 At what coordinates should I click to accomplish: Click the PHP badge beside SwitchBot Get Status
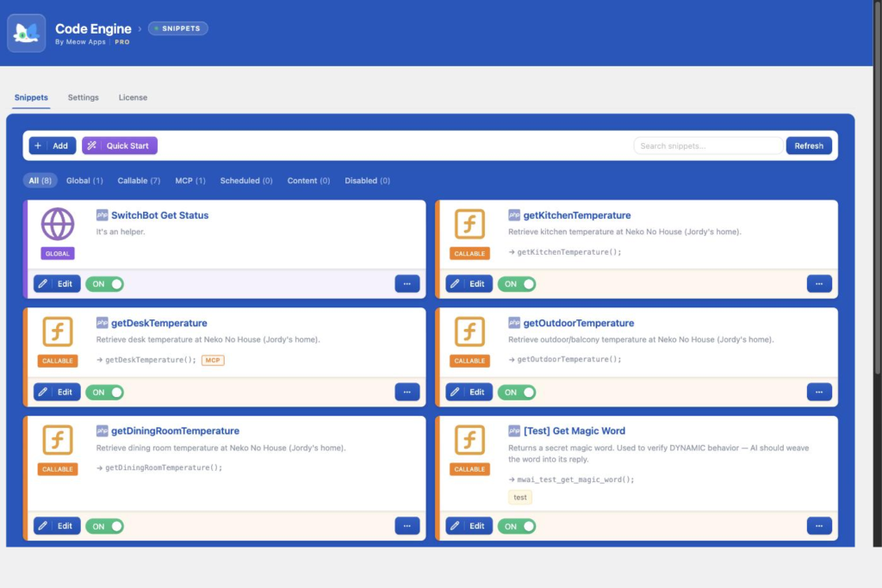(x=102, y=214)
